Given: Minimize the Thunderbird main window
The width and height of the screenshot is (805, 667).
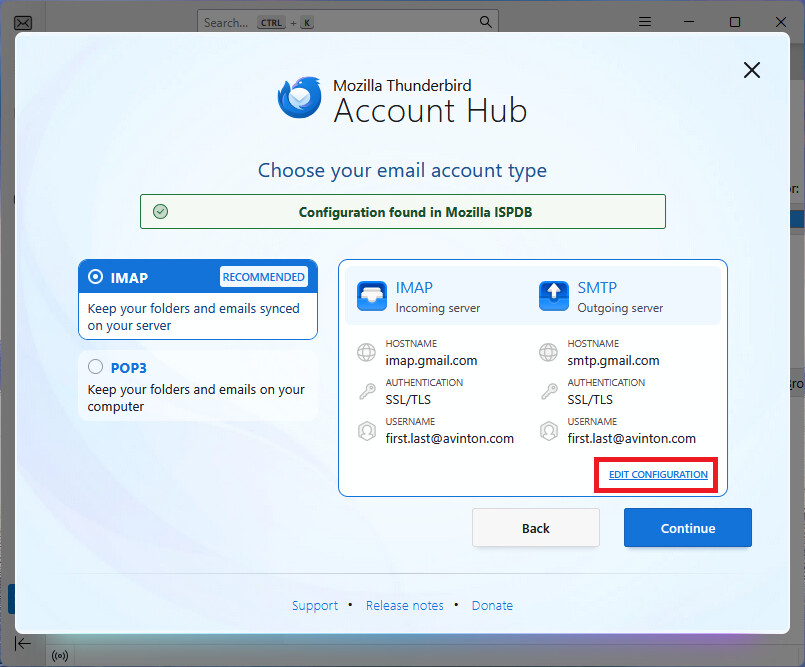Looking at the screenshot, I should coord(689,22).
